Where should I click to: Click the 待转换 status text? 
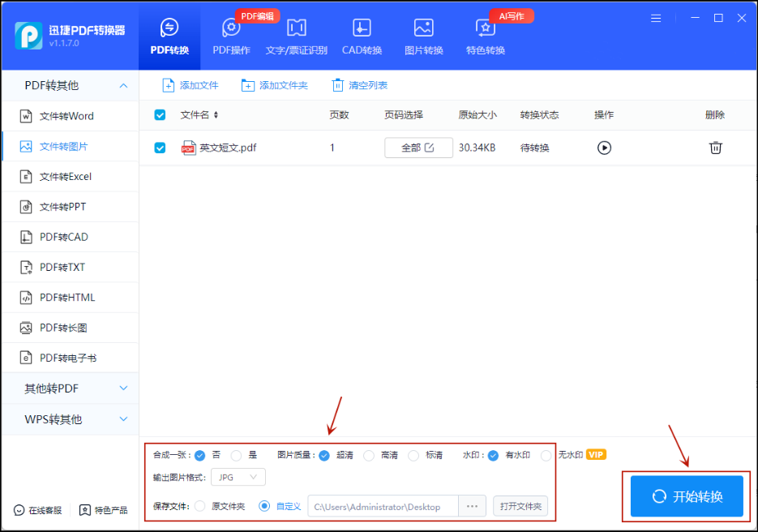535,148
